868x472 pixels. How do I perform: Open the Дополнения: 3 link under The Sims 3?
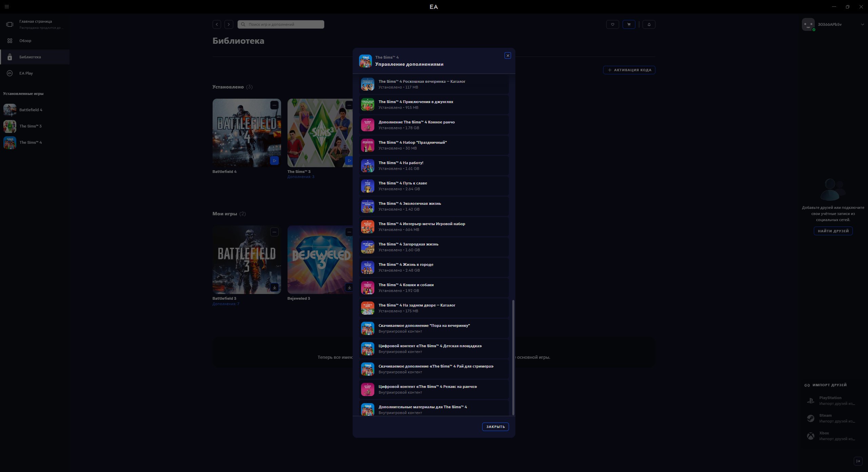(x=301, y=177)
